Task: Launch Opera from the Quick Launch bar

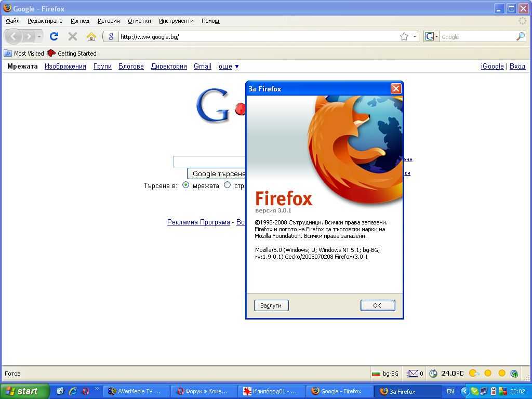Action: tap(86, 391)
